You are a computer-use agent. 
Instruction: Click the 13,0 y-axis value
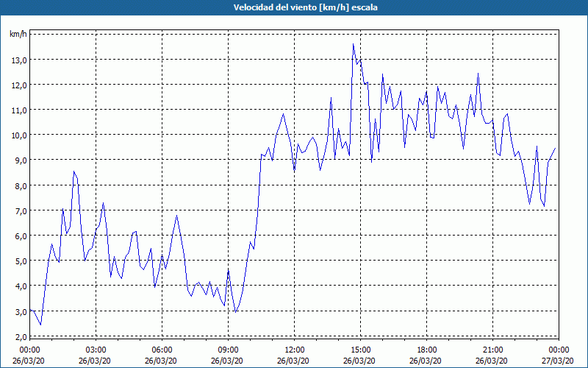click(x=19, y=60)
